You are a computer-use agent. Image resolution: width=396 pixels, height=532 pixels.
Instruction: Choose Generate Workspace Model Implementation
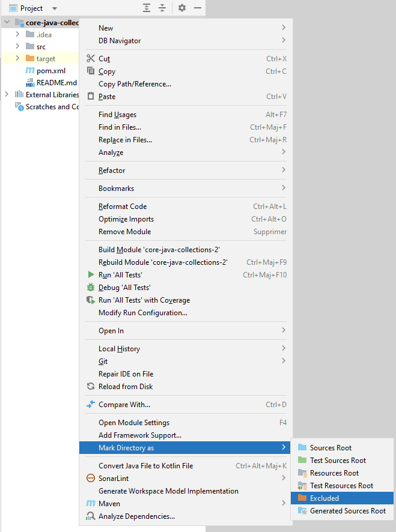click(186, 491)
